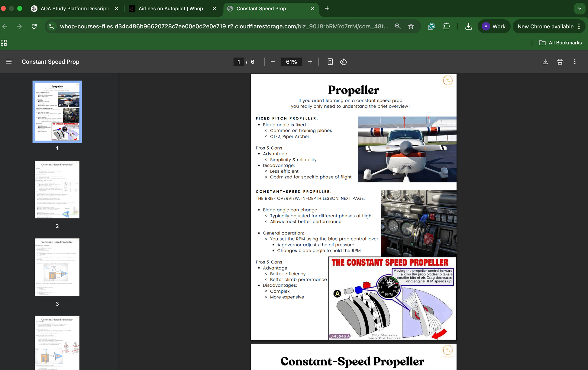Click 'Blade angle is fixed' bullet
Screen dimensions: 588x370
[x=284, y=125]
